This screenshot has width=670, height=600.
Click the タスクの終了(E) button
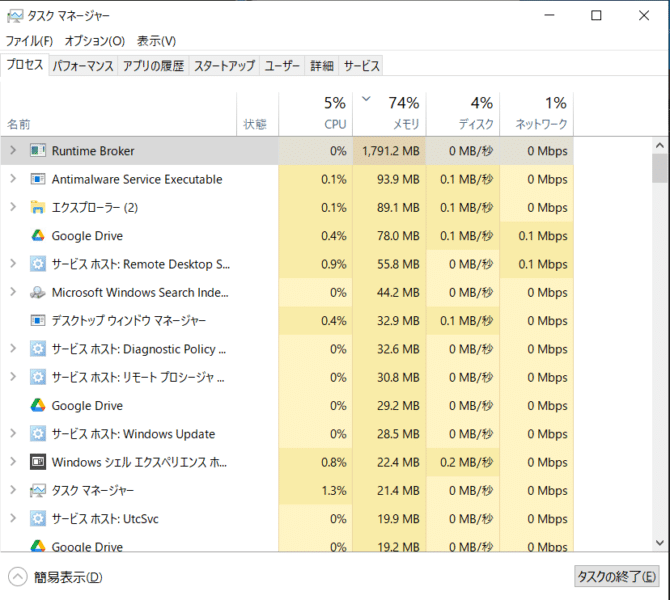click(617, 577)
